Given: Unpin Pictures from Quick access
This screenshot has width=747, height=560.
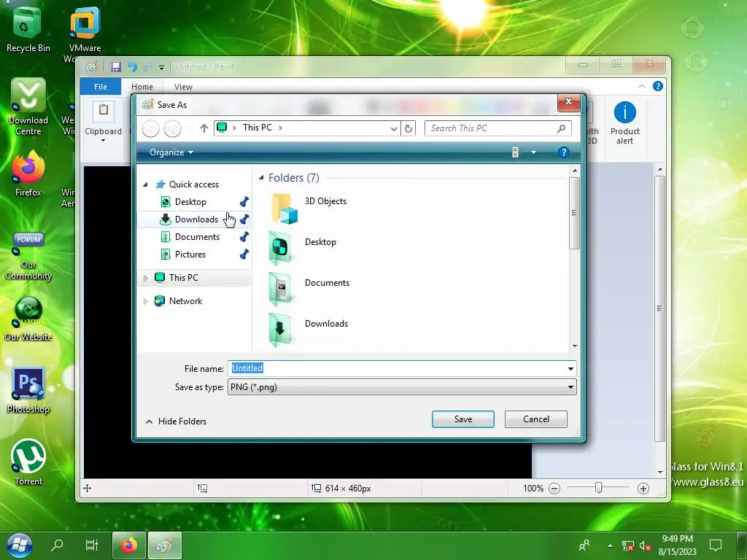Looking at the screenshot, I should tap(244, 254).
